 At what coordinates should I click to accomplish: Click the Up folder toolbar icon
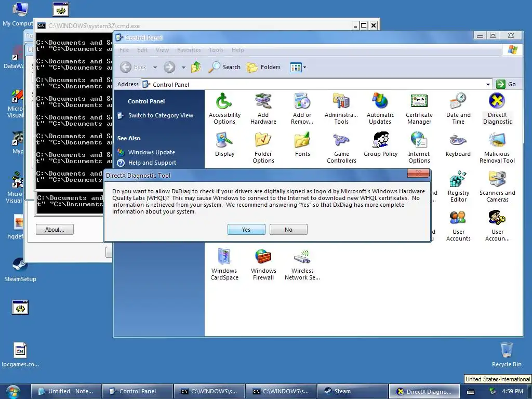196,67
